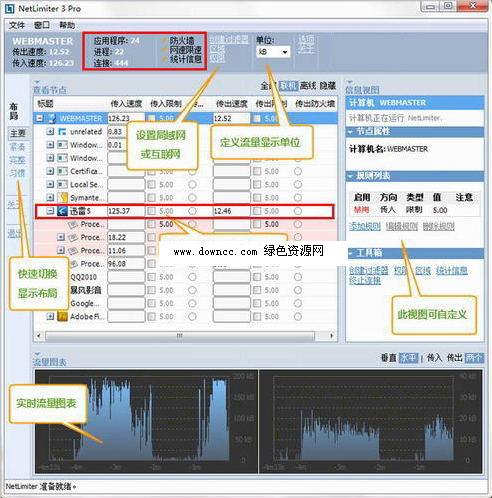The image size is (492, 498).
Task: Tick the outgoing limit checkbox for Symante...
Action: click(x=257, y=198)
